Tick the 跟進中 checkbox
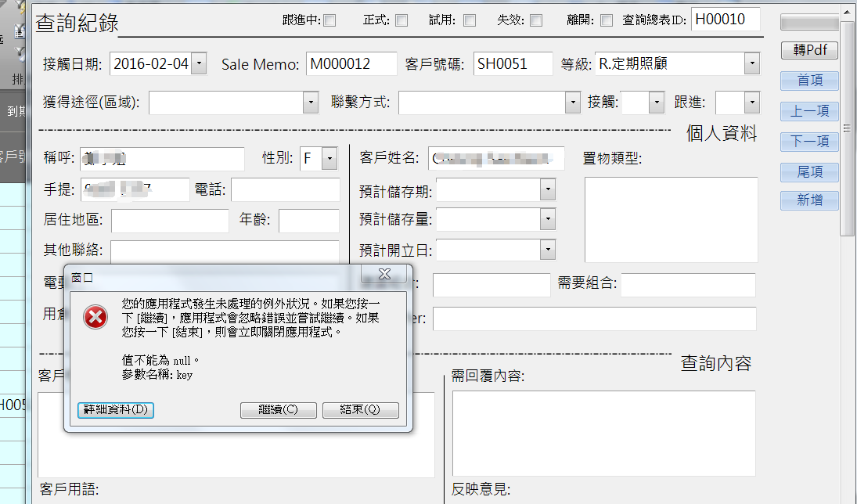857x504 pixels. [x=329, y=20]
